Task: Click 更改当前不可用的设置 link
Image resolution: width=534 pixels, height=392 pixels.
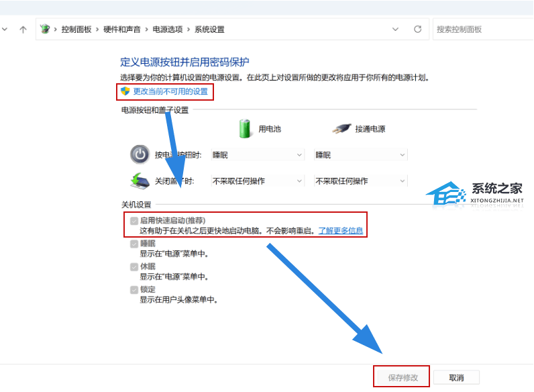Action: 170,91
